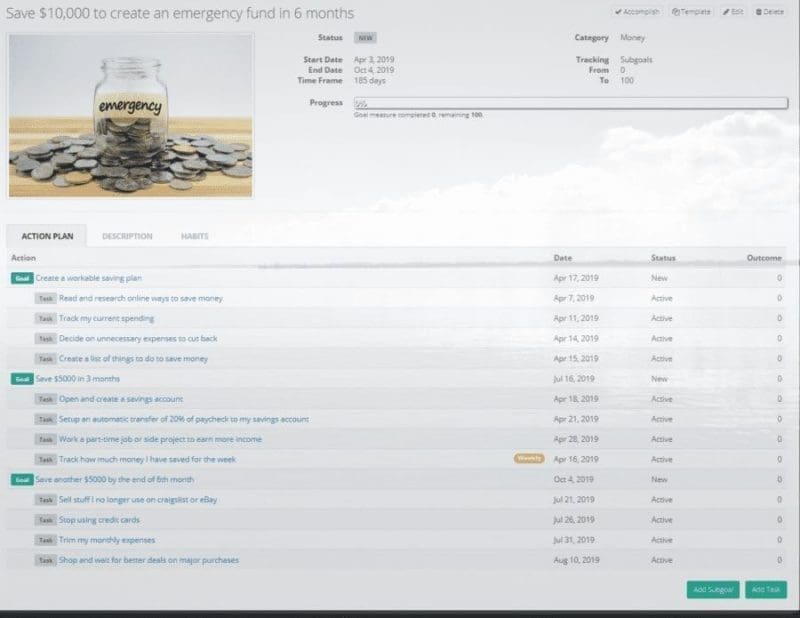Open Read and research online ways to save money
Viewport: 800px width, 618px height.
coord(141,298)
